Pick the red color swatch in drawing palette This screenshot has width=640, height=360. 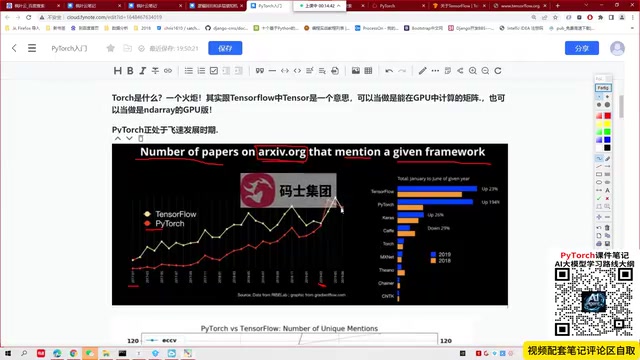point(607,116)
